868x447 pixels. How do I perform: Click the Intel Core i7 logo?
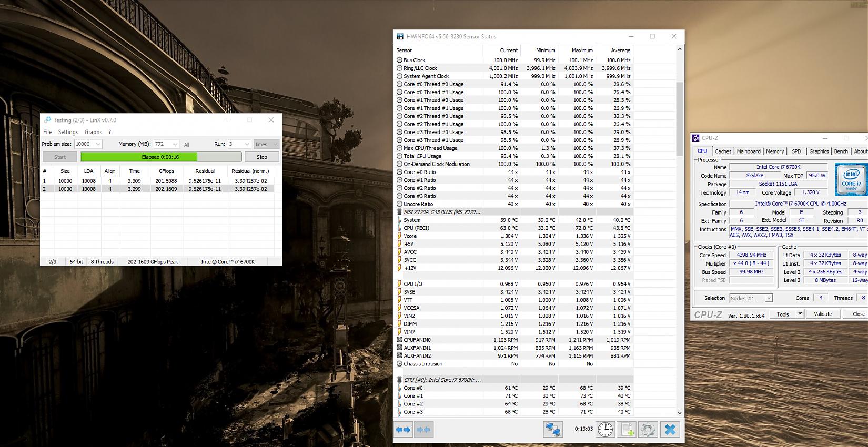point(851,179)
